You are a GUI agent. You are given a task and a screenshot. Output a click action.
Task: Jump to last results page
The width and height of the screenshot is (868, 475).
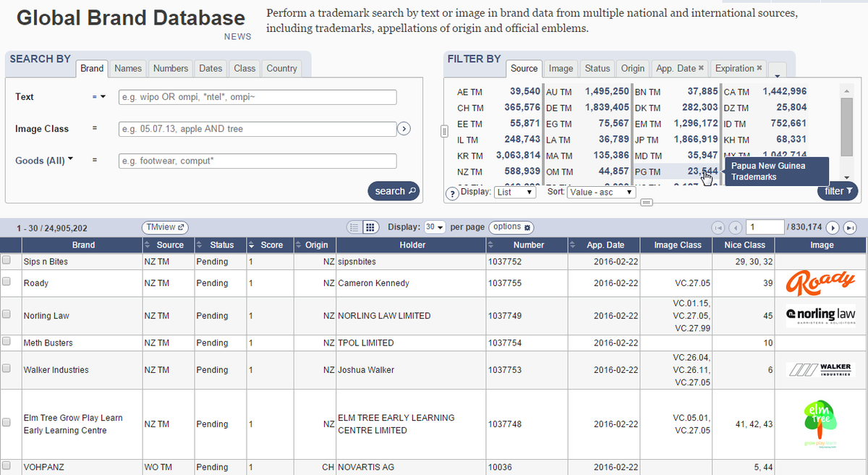click(x=850, y=227)
